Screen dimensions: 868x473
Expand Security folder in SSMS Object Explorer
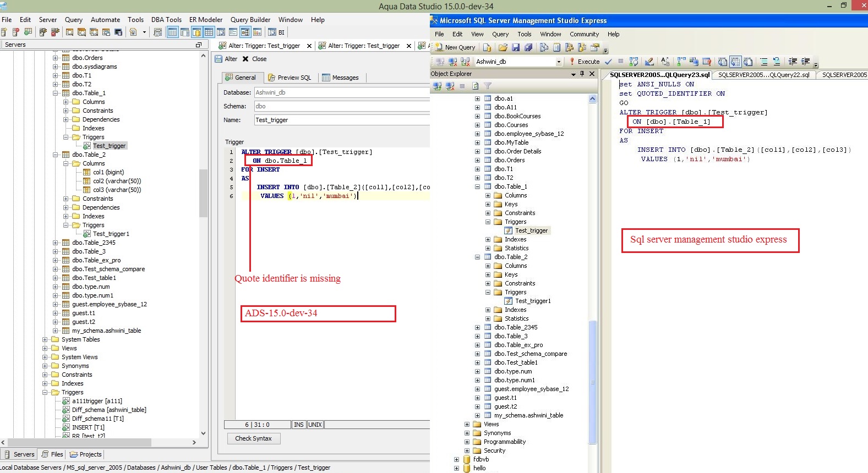tap(467, 450)
